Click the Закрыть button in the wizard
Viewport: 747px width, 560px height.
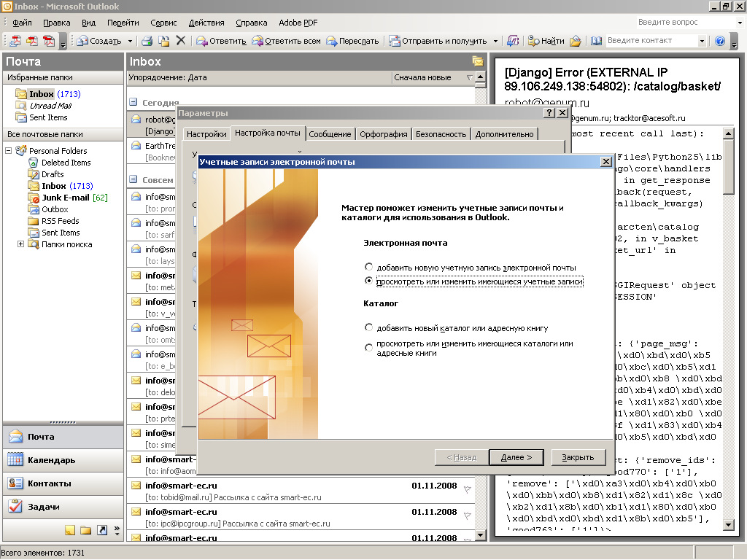pyautogui.click(x=578, y=457)
